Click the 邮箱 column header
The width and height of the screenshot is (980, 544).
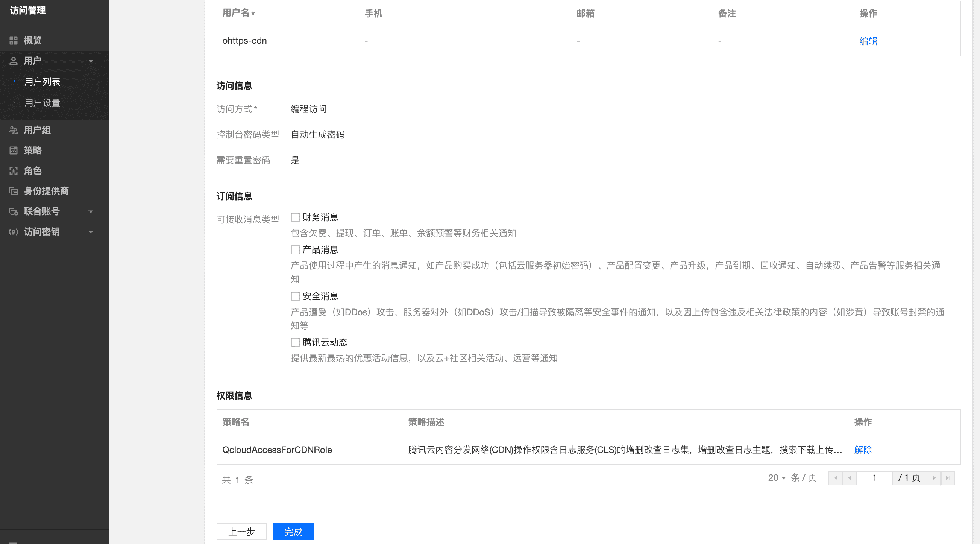click(x=586, y=14)
